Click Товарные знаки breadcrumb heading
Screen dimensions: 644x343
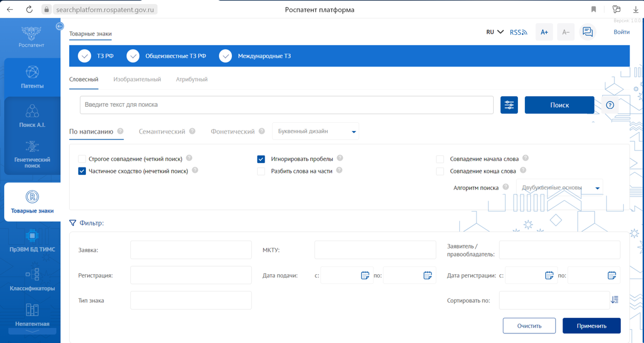(x=91, y=34)
